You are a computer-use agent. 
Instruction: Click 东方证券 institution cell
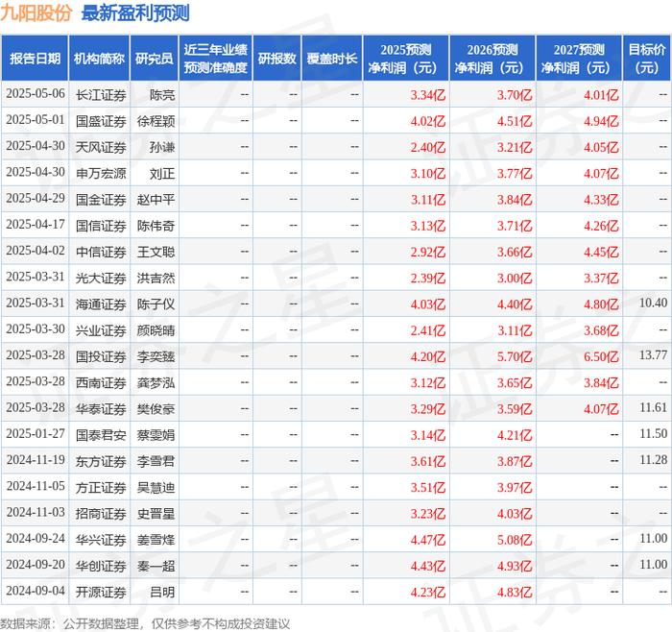point(101,461)
